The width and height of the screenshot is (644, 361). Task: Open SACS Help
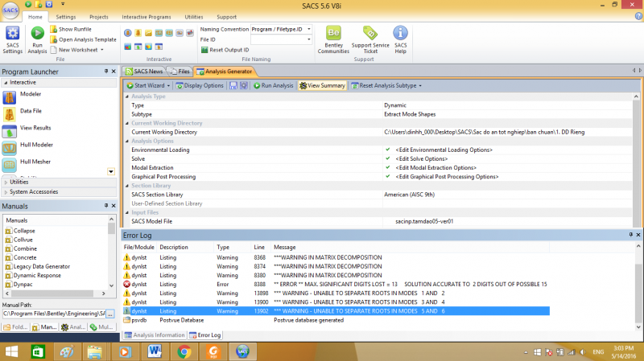tap(400, 39)
